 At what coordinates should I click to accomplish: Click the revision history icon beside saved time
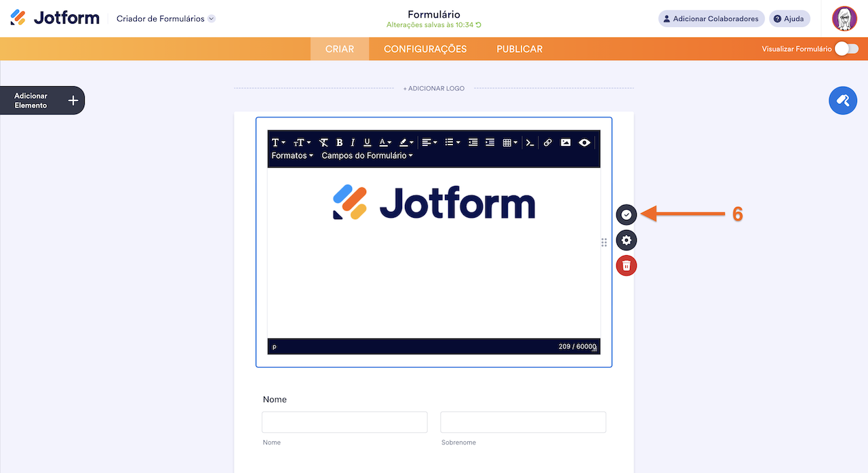[479, 25]
